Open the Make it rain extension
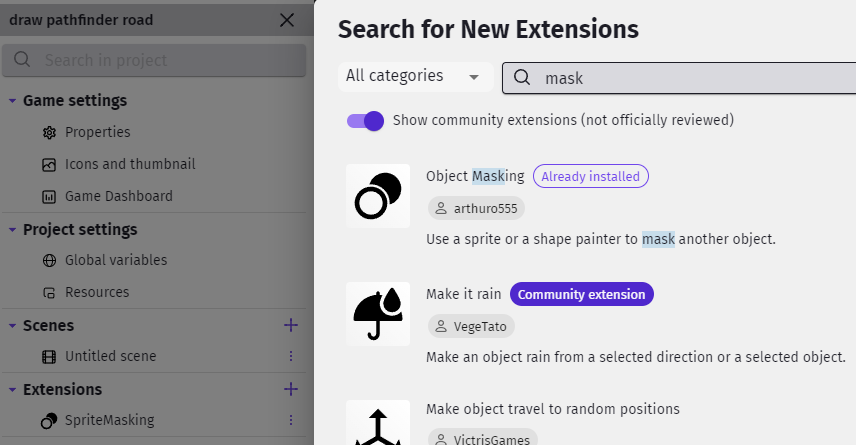856x445 pixels. pos(463,294)
